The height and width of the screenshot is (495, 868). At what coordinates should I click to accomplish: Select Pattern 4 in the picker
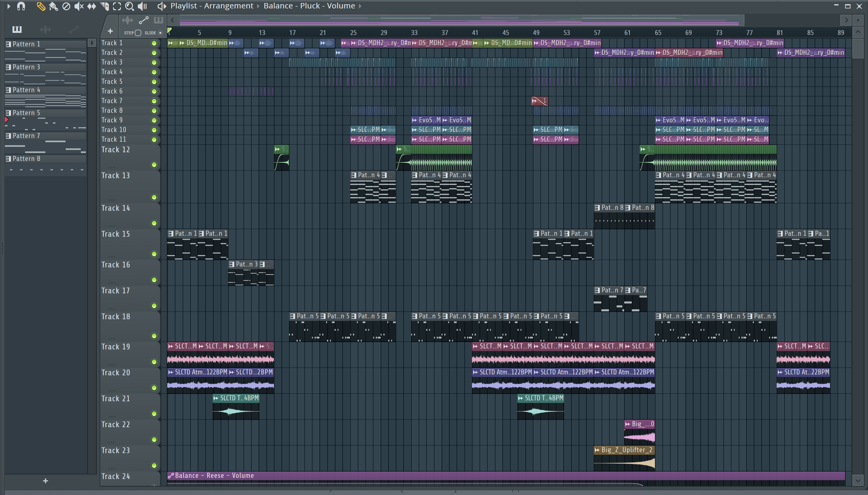[46, 90]
